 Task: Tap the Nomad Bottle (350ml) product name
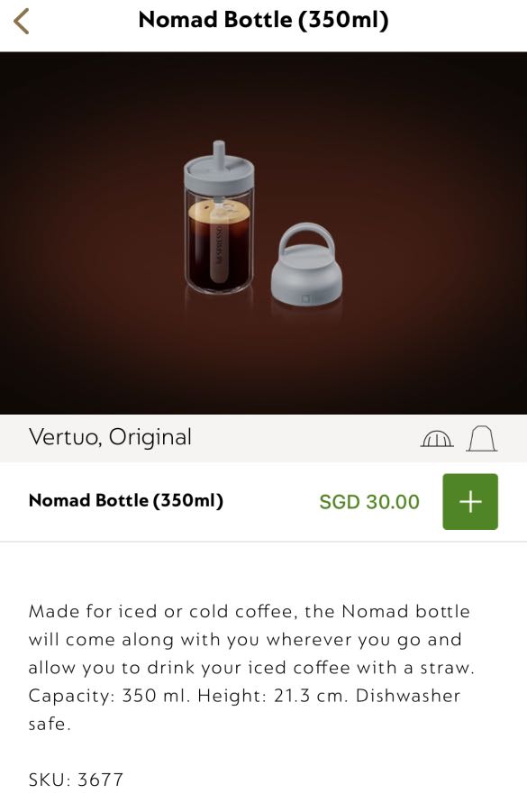coord(127,502)
